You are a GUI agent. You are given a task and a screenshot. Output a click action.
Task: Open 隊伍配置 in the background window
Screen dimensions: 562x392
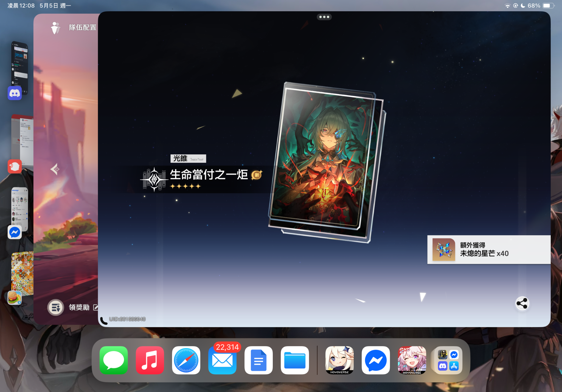coord(83,27)
